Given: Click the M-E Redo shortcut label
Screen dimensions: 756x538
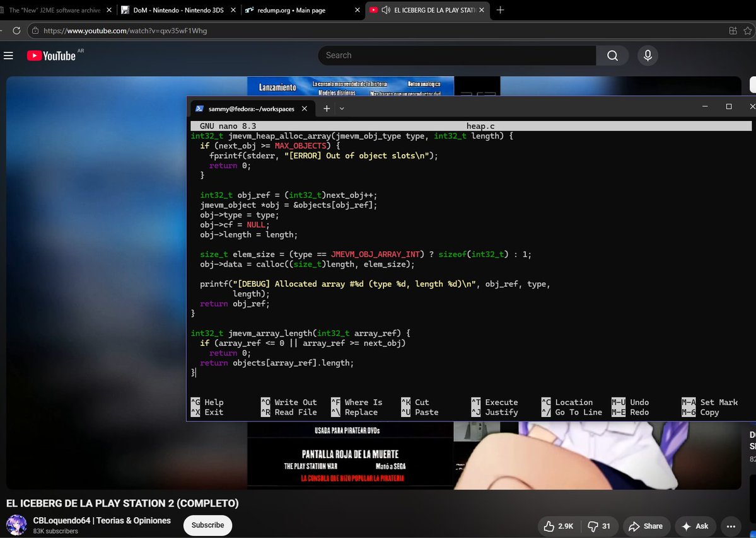Looking at the screenshot, I should coord(630,412).
